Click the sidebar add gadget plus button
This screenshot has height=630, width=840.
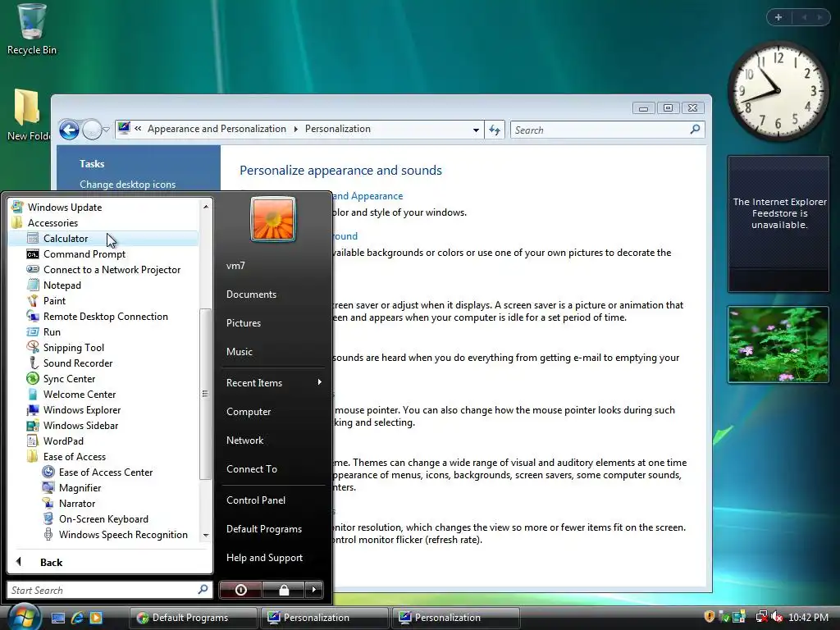[779, 17]
